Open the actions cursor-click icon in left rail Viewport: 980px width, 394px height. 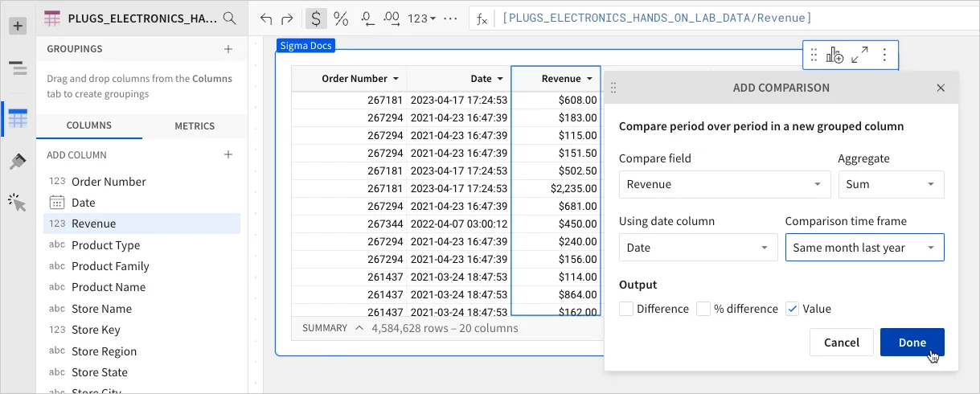coord(18,203)
